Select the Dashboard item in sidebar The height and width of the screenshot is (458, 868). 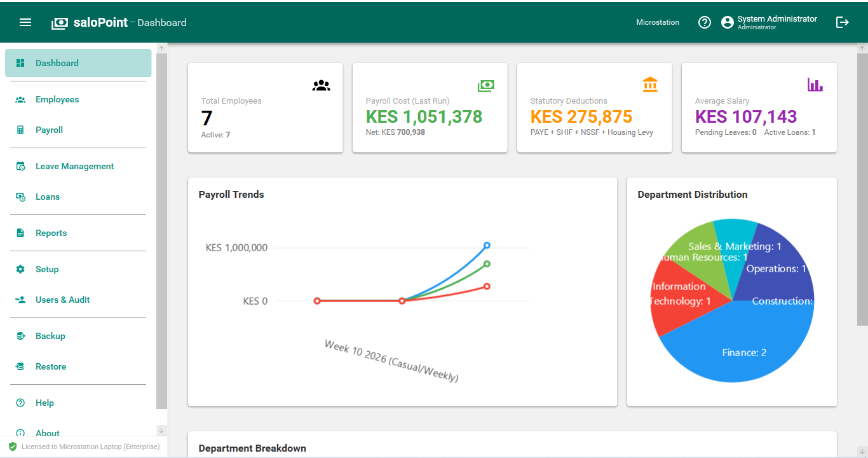click(57, 63)
